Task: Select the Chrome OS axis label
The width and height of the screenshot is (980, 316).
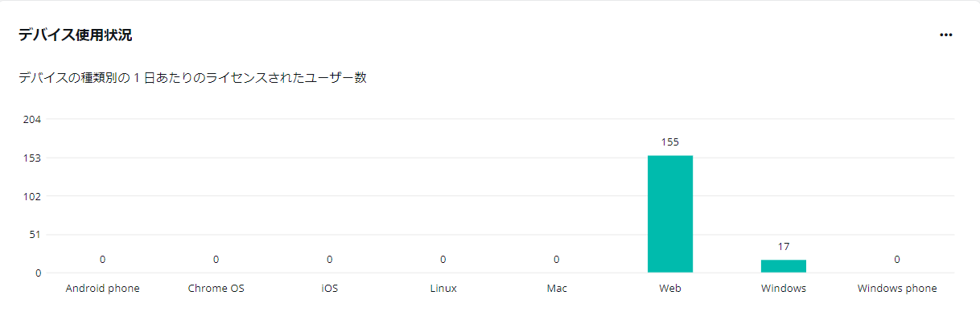Action: [216, 288]
